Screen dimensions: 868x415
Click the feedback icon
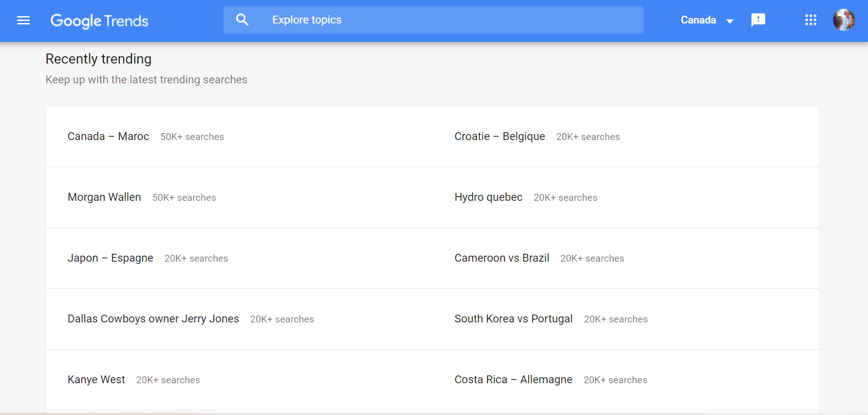point(758,20)
